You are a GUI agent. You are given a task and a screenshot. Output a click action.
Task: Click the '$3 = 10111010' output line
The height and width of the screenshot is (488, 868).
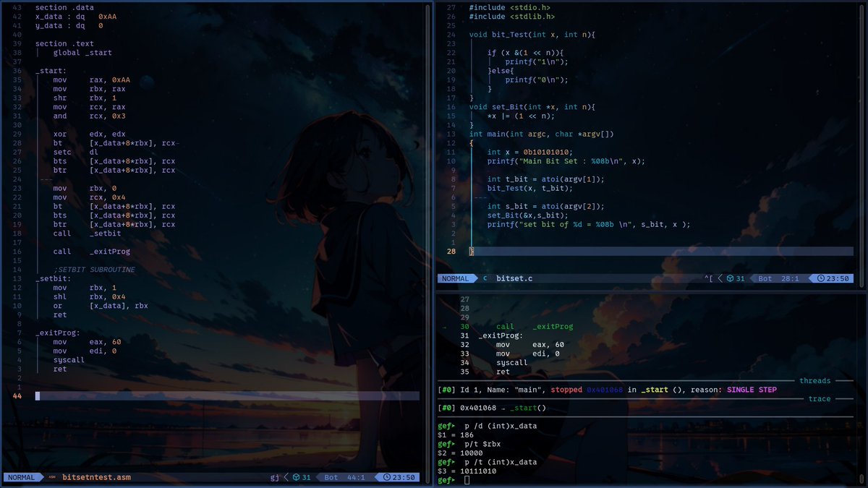click(x=467, y=471)
